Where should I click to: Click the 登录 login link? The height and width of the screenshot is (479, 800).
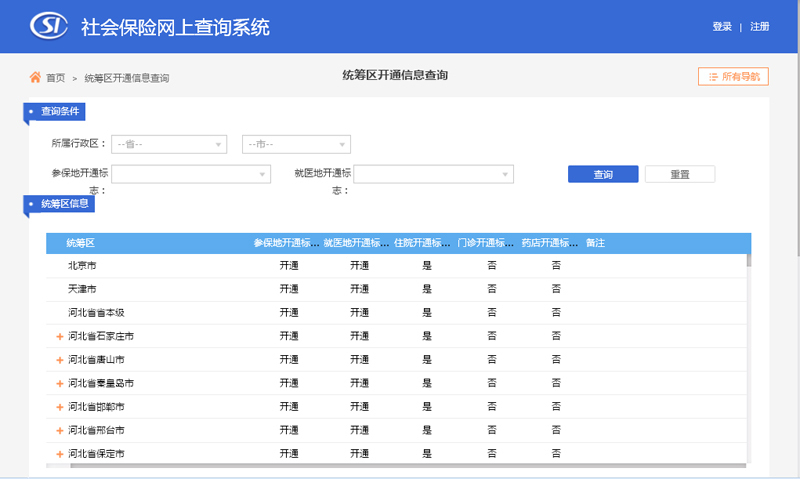click(x=722, y=27)
